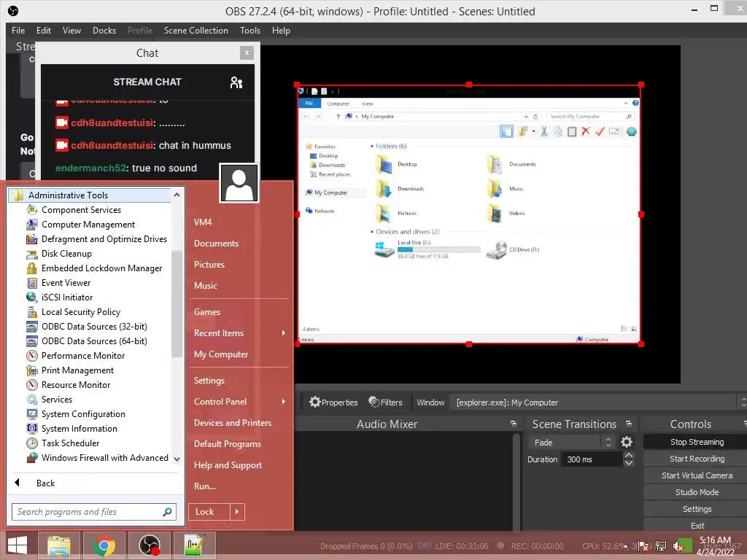The width and height of the screenshot is (747, 560).
Task: Click the Lock button in start menu
Action: coord(209,512)
